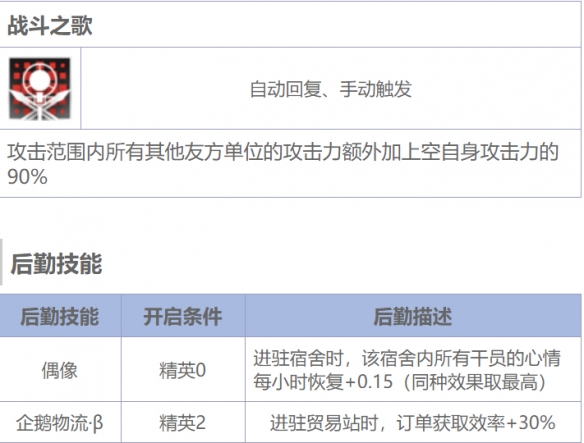584x443 pixels.
Task: Click the trading post +30% efficiency description
Action: tap(413, 423)
